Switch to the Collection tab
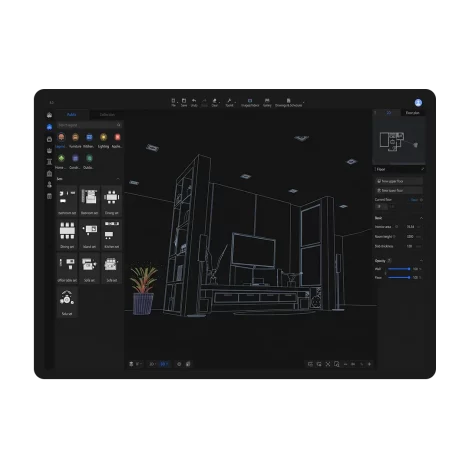The width and height of the screenshot is (469, 469). tap(107, 115)
